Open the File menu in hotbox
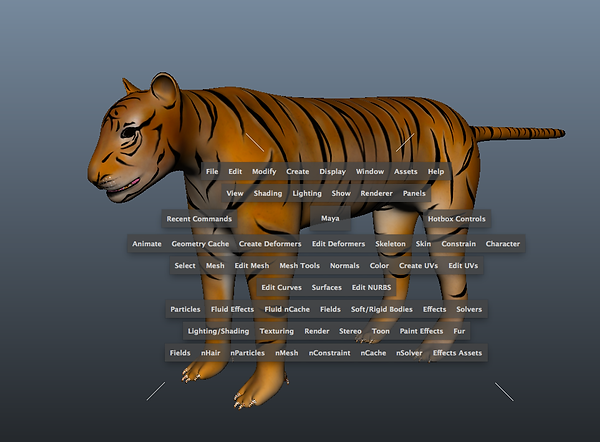Viewport: 600px width, 442px height. point(212,171)
